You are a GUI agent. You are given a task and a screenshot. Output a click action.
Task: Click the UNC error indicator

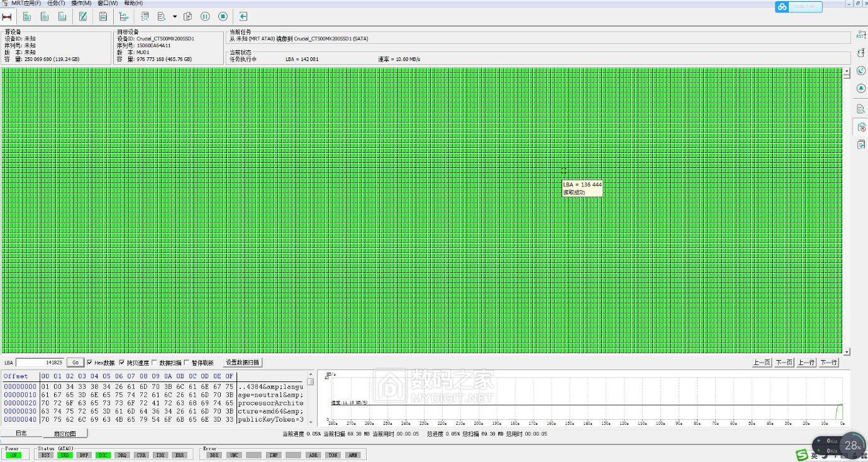tap(234, 454)
